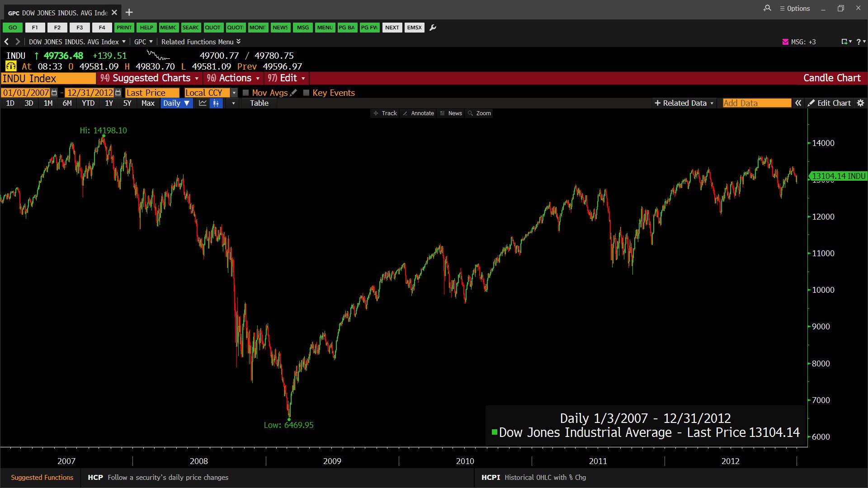868x488 pixels.
Task: Go forward using the right arrow
Action: (18, 42)
